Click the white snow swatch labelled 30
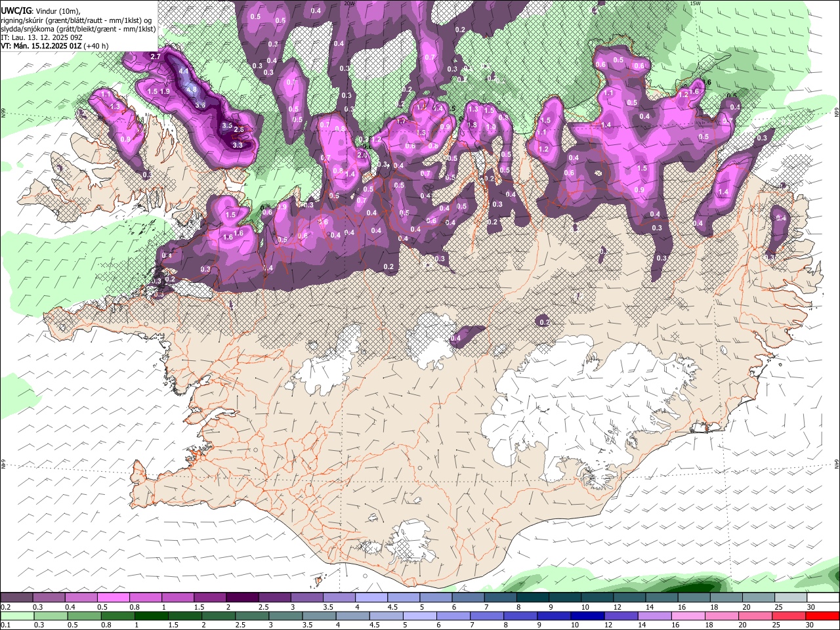840x630 pixels. 824,598
